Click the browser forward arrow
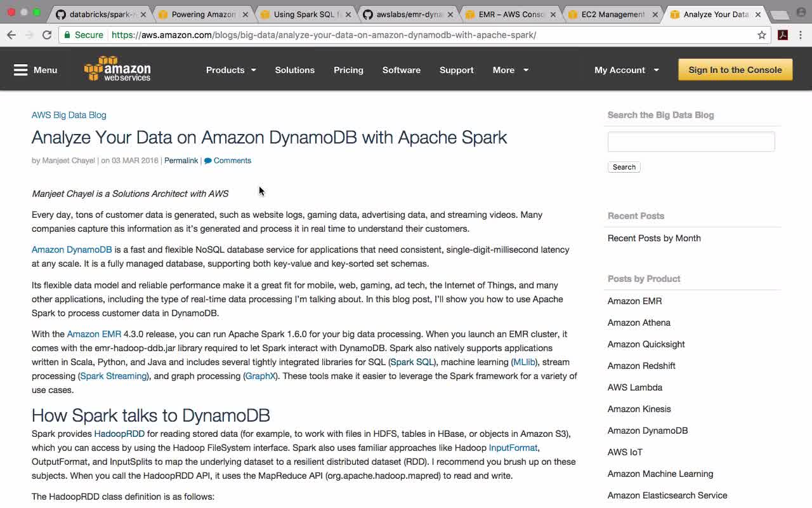 click(29, 35)
